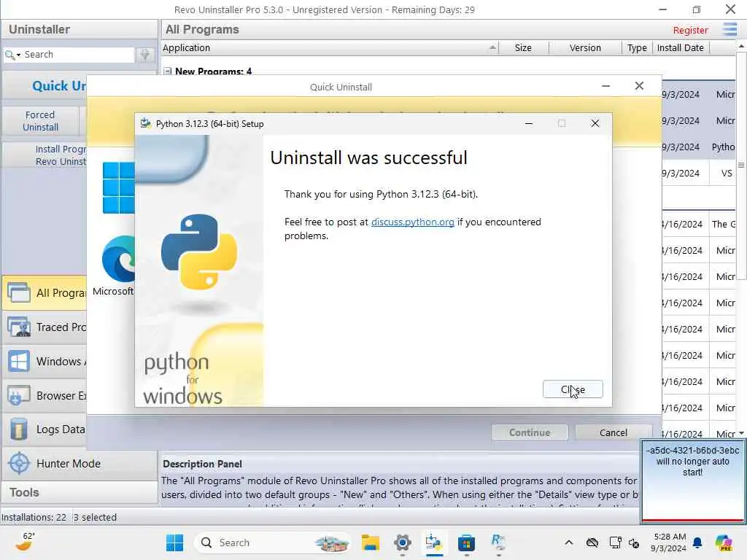Click the taskbar Search box
747x560 pixels.
pyautogui.click(x=273, y=542)
